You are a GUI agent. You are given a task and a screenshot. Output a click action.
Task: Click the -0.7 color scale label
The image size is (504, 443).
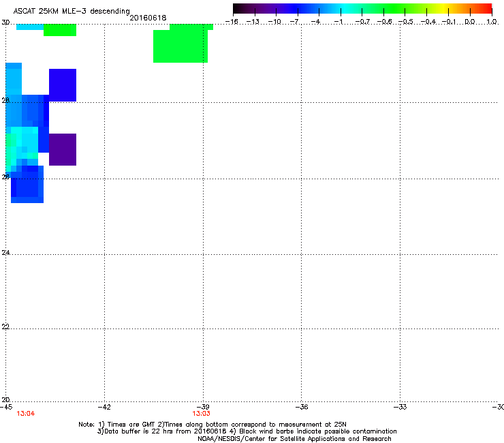click(362, 22)
